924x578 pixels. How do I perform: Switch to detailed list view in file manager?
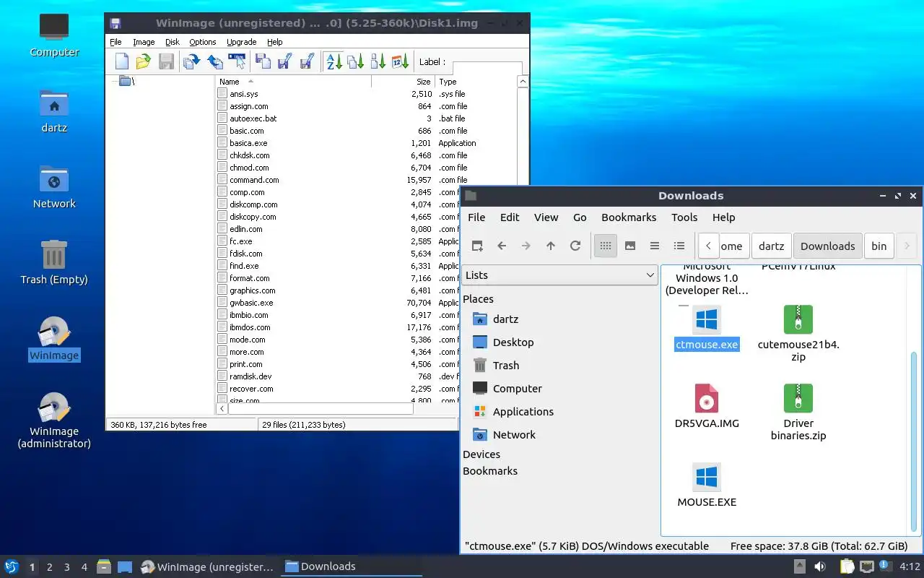tap(679, 246)
